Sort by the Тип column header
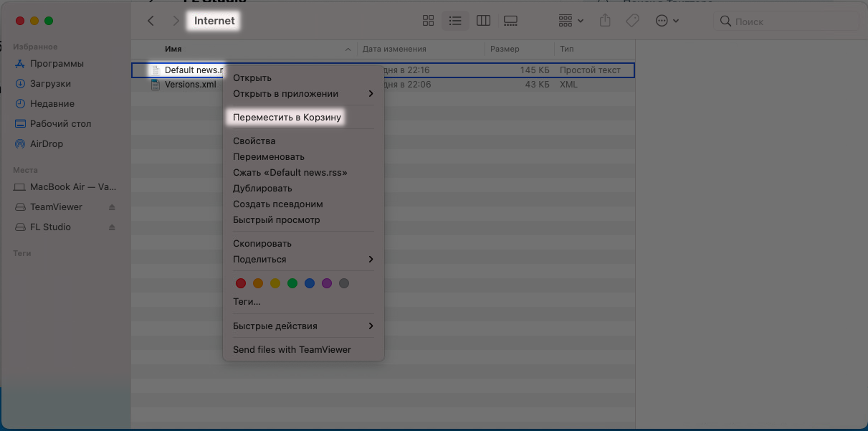Viewport: 868px width, 431px height. pyautogui.click(x=567, y=49)
